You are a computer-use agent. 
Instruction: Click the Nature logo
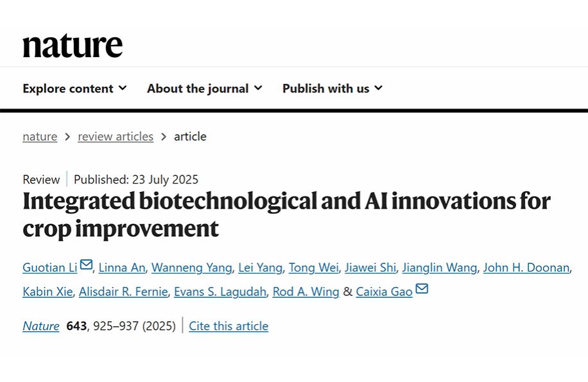click(x=73, y=46)
